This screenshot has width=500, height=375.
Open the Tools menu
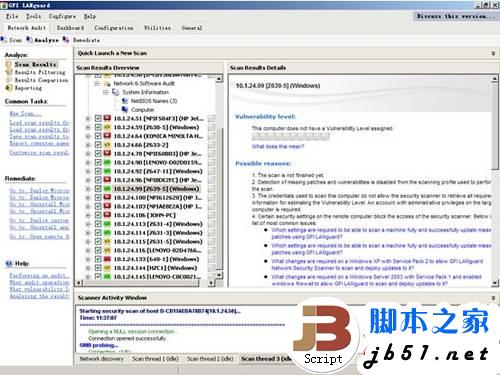33,16
